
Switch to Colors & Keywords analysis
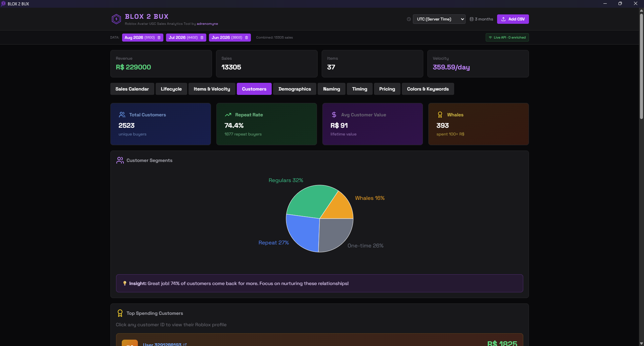428,89
